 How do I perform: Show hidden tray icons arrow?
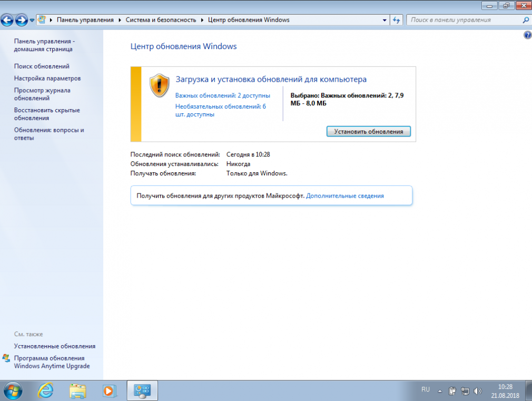pos(440,391)
